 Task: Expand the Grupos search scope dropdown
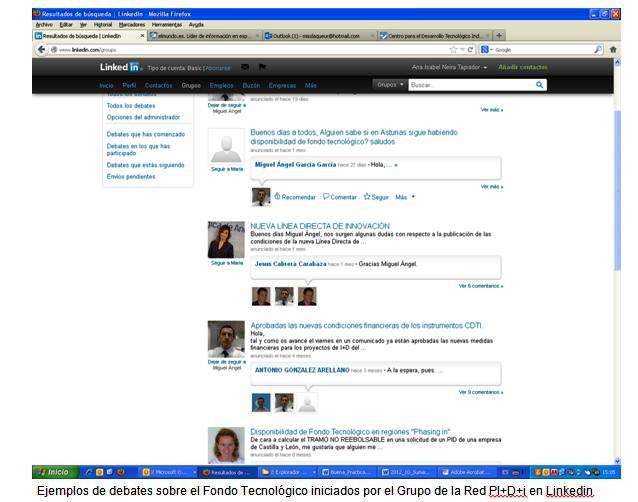(x=390, y=85)
